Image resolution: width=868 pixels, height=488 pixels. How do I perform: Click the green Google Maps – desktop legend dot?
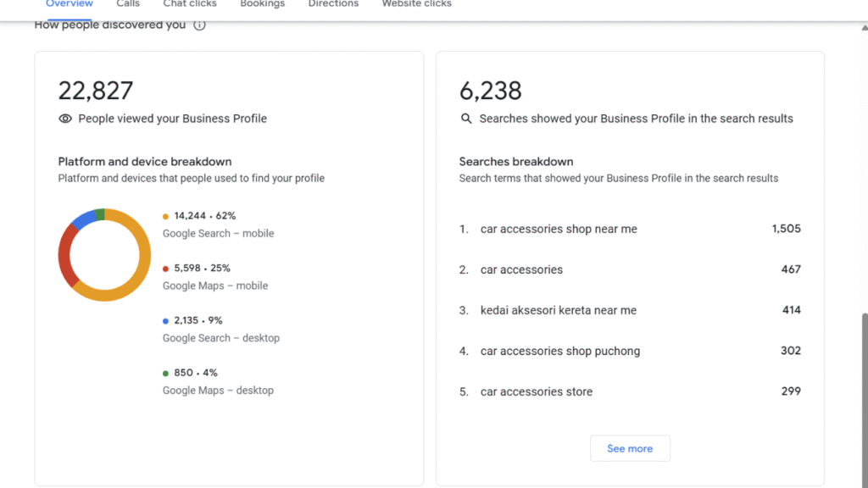point(166,374)
